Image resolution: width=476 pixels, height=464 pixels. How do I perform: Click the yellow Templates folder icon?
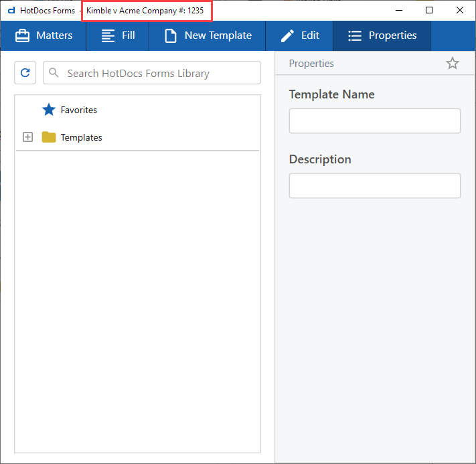[49, 137]
